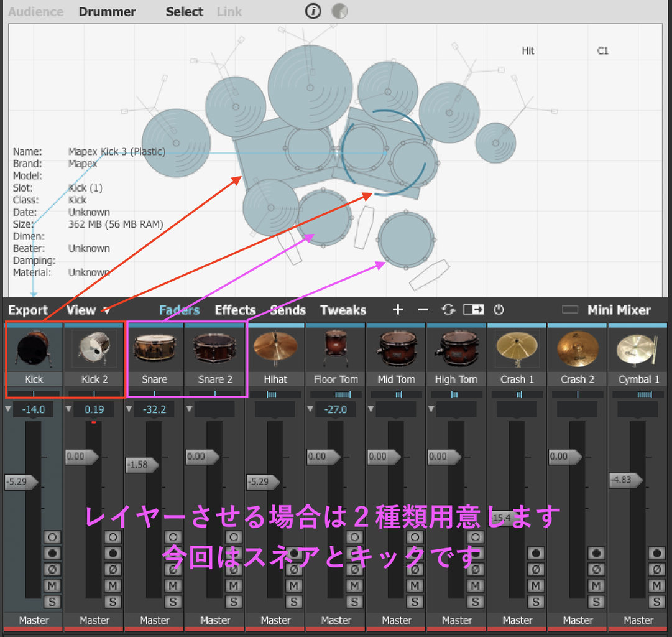Select the Floor Tom channel icon
The image size is (672, 637).
336,348
